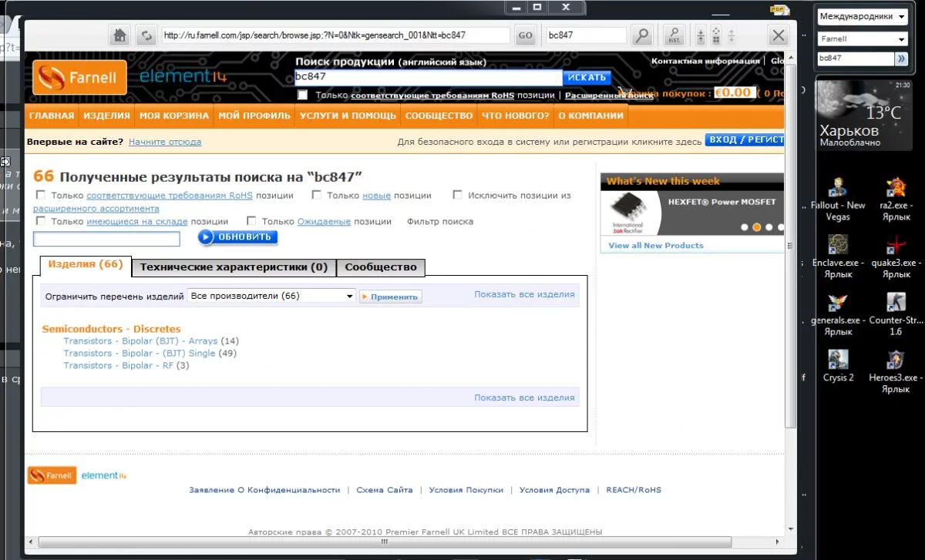This screenshot has height=560, width=925.
Task: Open the Crysis 2 desktop shortcut
Action: click(x=838, y=366)
